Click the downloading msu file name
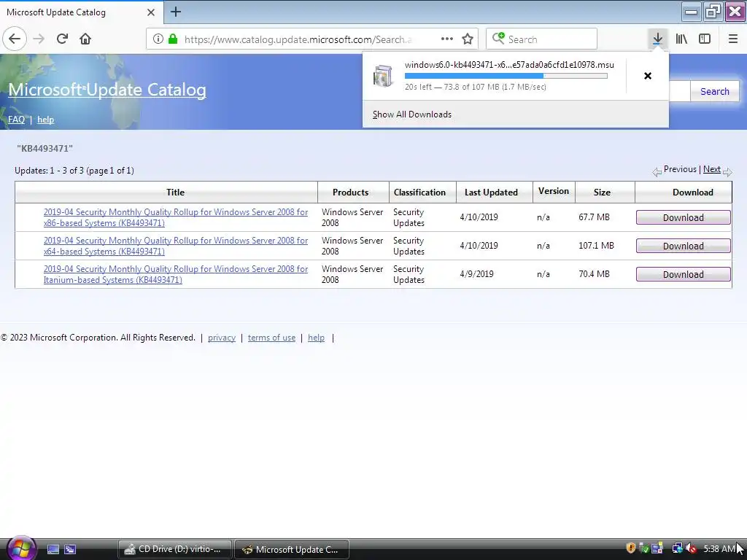Viewport: 747px width, 560px height. 509,65
